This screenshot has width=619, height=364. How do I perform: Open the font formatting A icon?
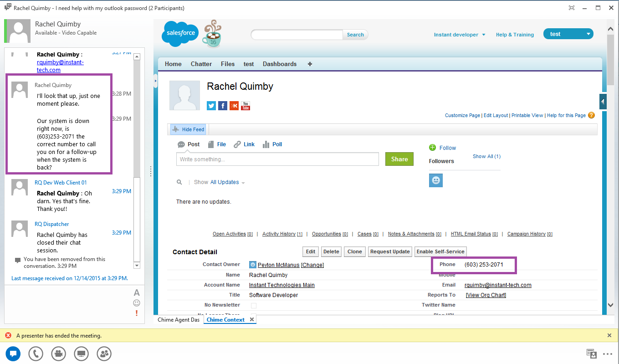[x=137, y=293]
